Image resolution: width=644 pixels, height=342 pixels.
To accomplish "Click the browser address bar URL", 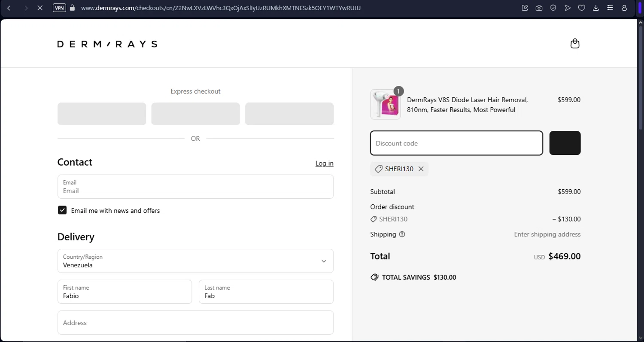I will (x=221, y=8).
